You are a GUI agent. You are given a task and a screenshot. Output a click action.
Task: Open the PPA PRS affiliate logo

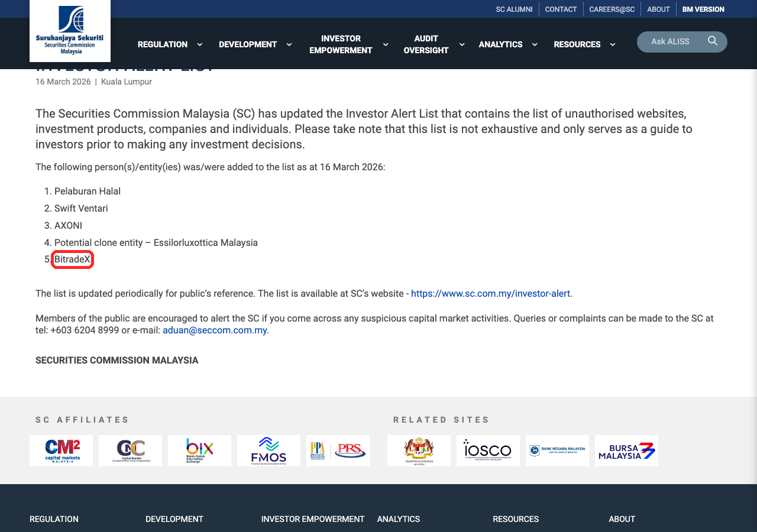tap(338, 451)
